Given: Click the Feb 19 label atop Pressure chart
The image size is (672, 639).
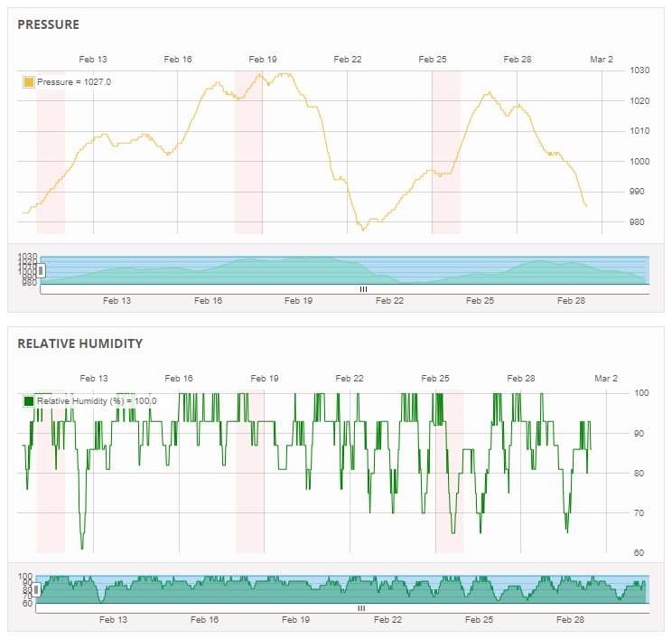Looking at the screenshot, I should (263, 60).
